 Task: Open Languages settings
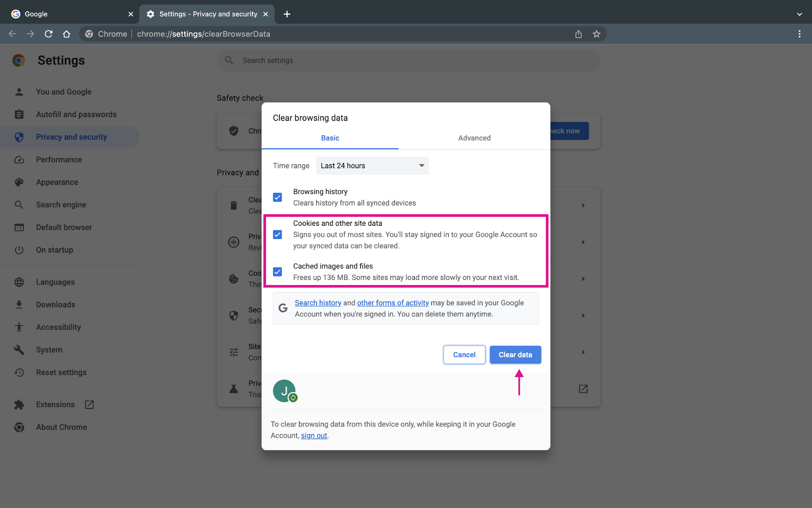70,282
